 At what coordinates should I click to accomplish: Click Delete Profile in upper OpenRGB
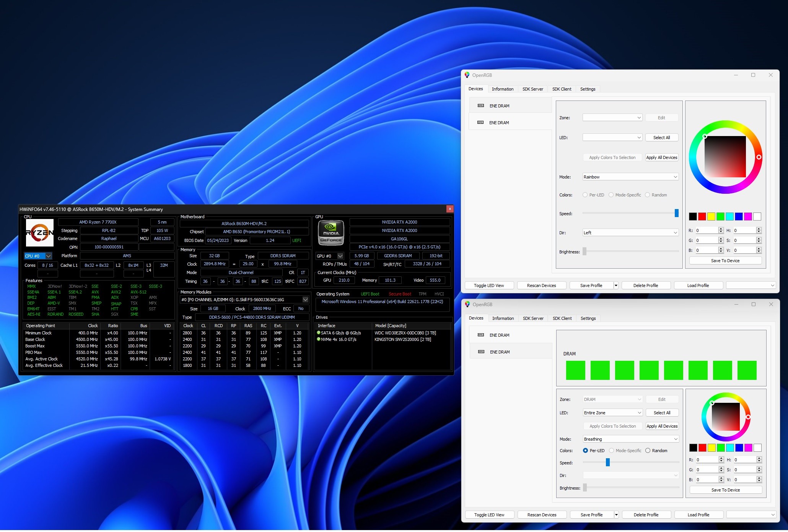[x=646, y=285]
